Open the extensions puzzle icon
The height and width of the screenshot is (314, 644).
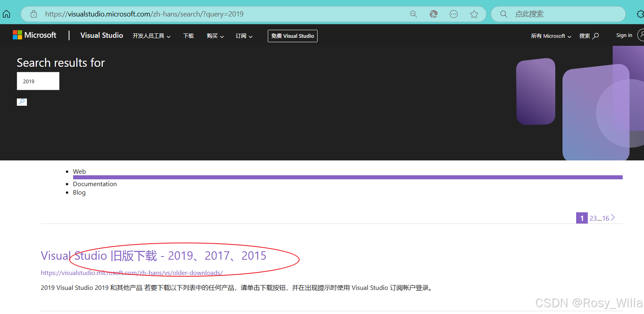[640, 14]
